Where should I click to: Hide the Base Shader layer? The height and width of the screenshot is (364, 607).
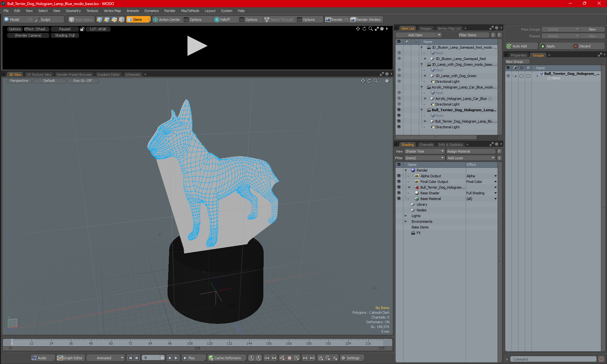click(x=399, y=193)
